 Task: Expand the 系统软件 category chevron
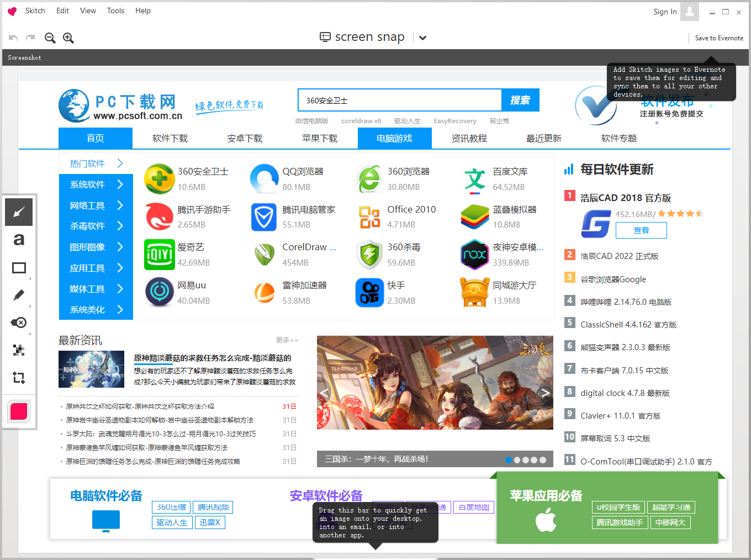[120, 184]
